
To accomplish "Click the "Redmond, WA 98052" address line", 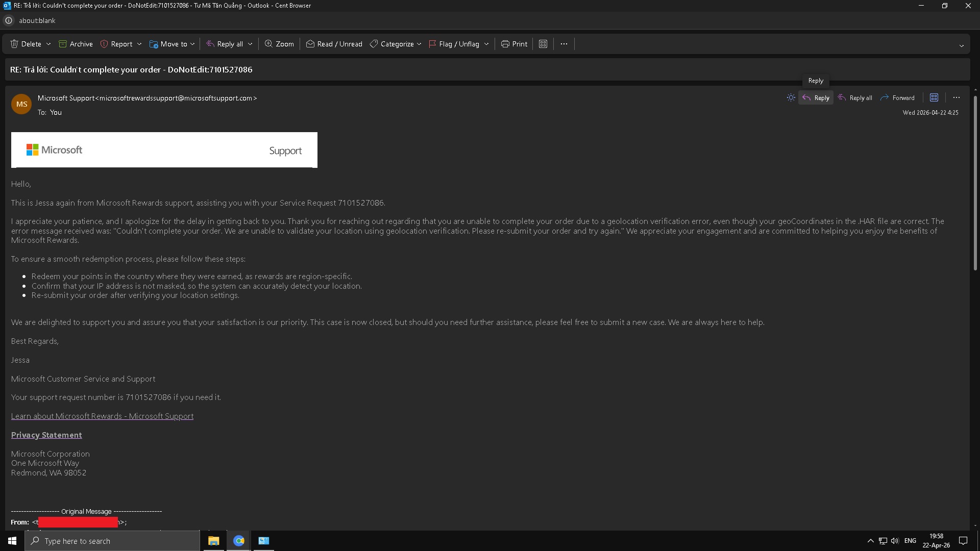I will click(x=49, y=473).
